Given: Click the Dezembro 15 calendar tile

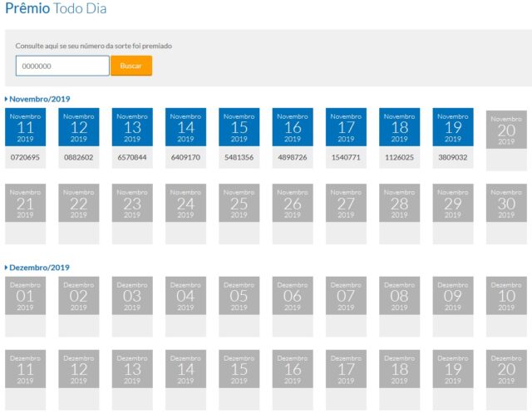Looking at the screenshot, I should click(239, 368).
